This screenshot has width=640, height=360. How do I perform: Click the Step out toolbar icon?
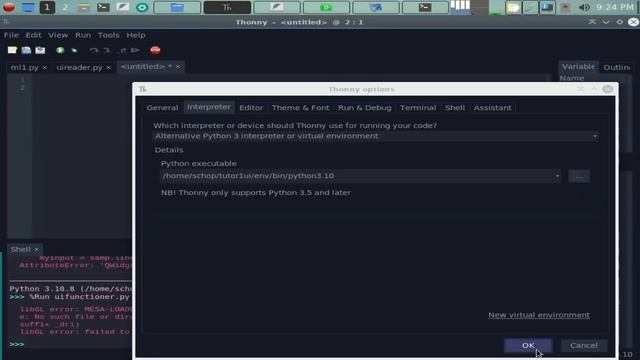coord(122,50)
